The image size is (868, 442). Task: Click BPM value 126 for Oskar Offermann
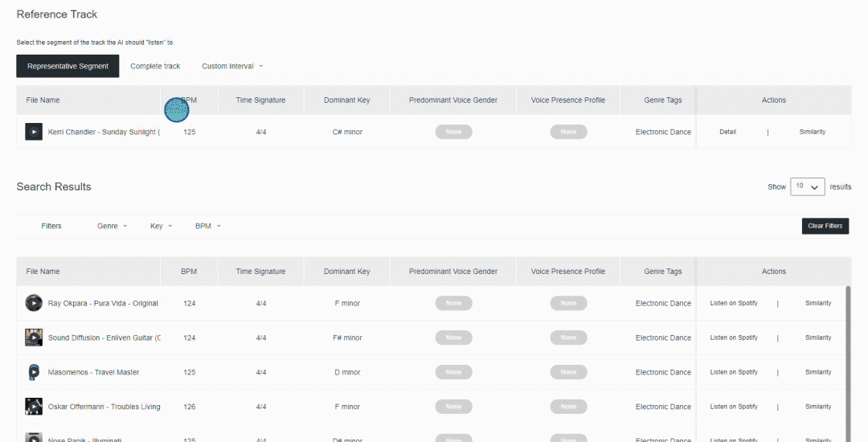190,407
